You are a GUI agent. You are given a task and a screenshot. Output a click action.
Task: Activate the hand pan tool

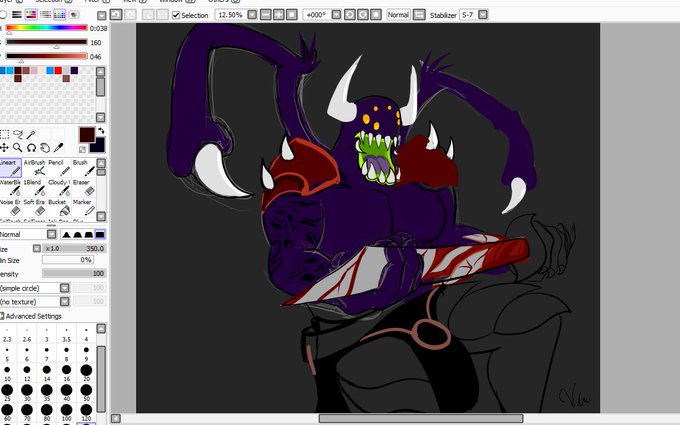pyautogui.click(x=45, y=148)
